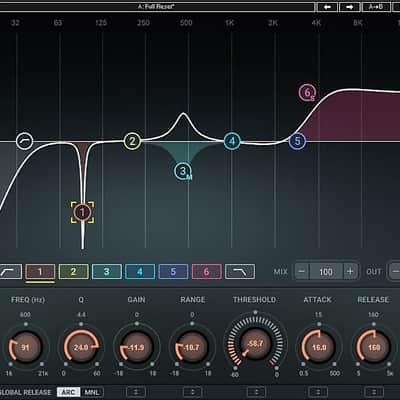This screenshot has height=400, width=400.
Task: Switch to band 1 tab
Action: [x=40, y=272]
